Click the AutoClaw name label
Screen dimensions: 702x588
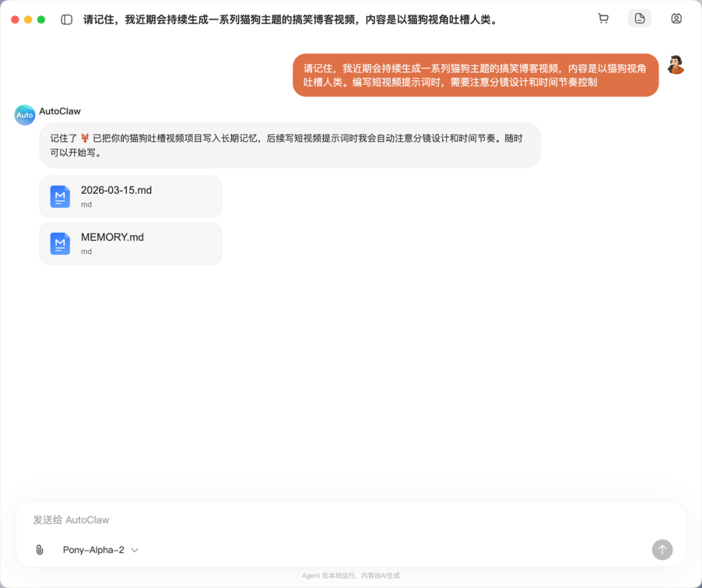[x=60, y=111]
